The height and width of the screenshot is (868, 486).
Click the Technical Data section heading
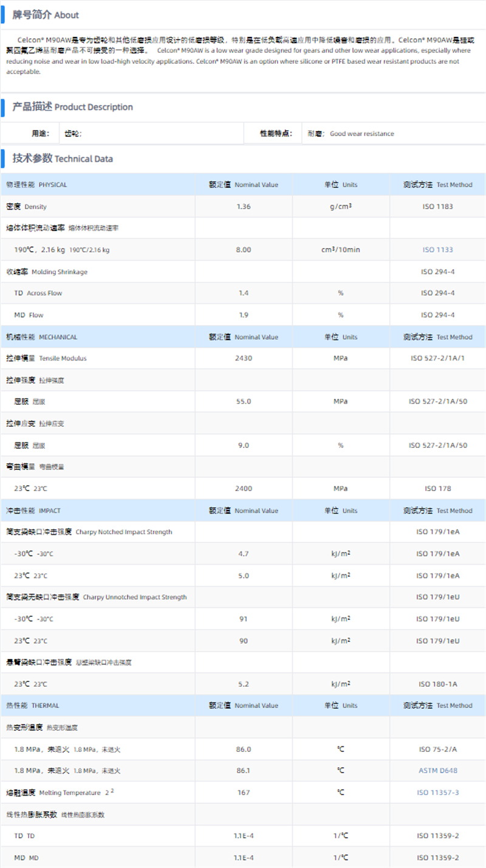[x=63, y=159]
